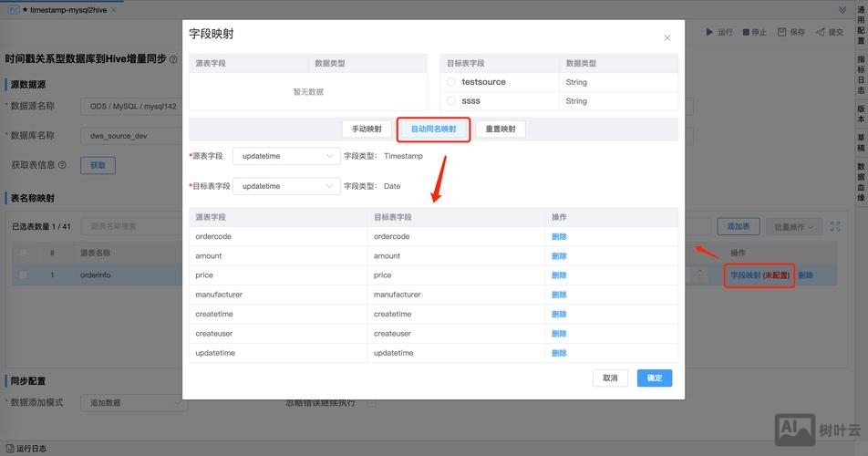Open the 运行日志 panel

[x=26, y=449]
